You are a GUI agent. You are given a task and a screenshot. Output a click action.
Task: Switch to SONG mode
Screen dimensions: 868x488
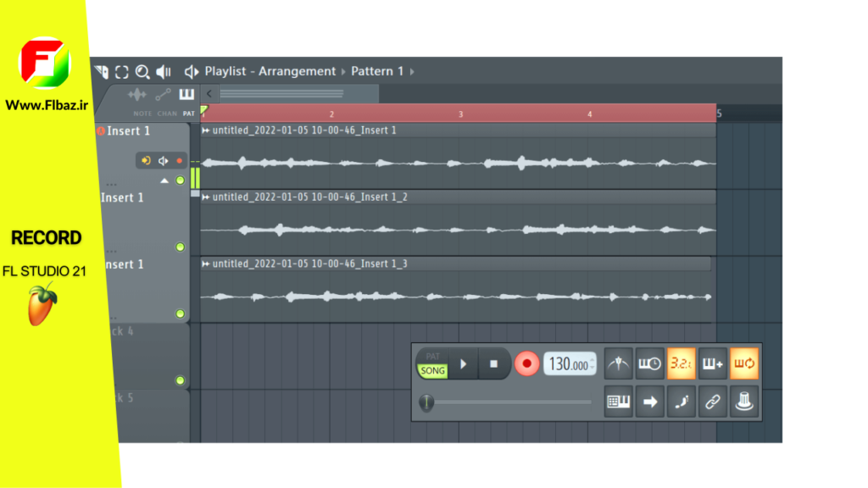433,371
